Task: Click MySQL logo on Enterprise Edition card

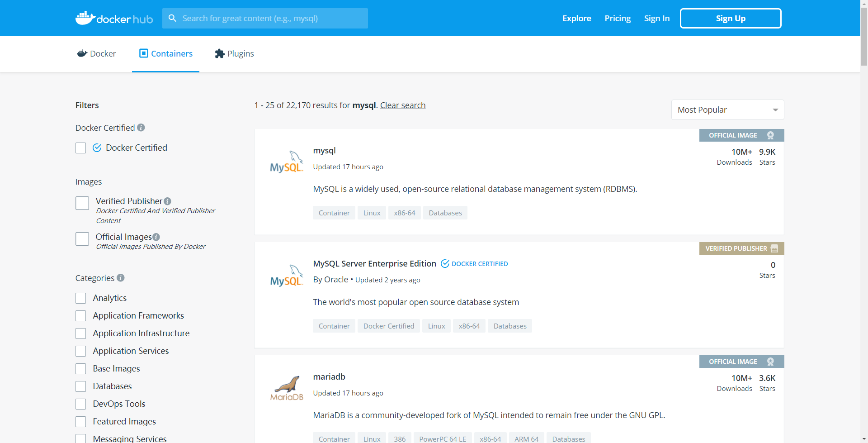Action: point(287,276)
